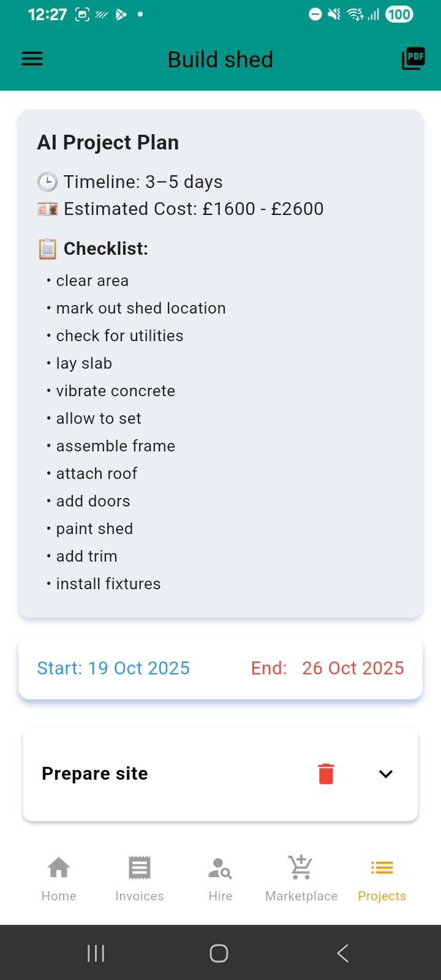Open the Marketplace section
Viewport: 441px width, 980px height.
(x=301, y=877)
